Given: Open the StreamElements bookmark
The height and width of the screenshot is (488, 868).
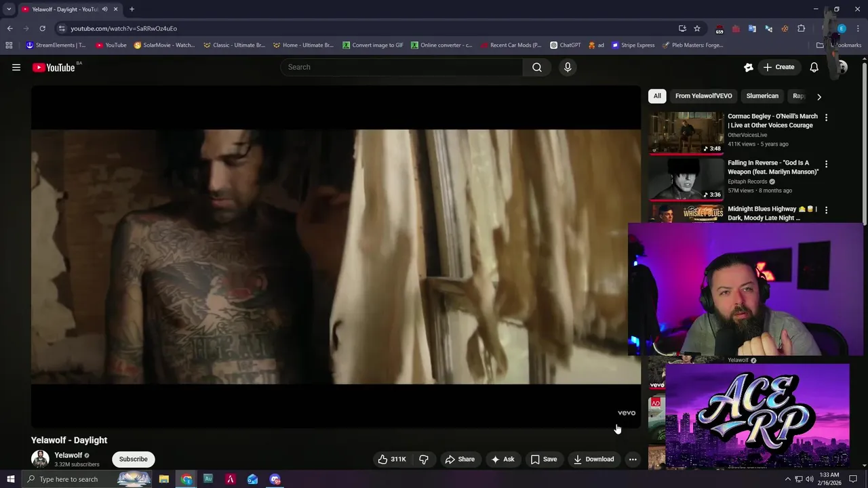Looking at the screenshot, I should pyautogui.click(x=56, y=45).
